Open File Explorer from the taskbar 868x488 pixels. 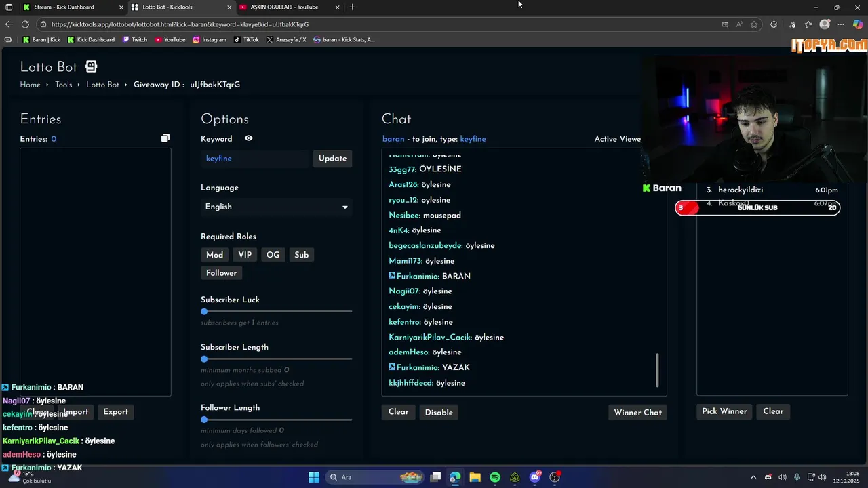(x=475, y=477)
